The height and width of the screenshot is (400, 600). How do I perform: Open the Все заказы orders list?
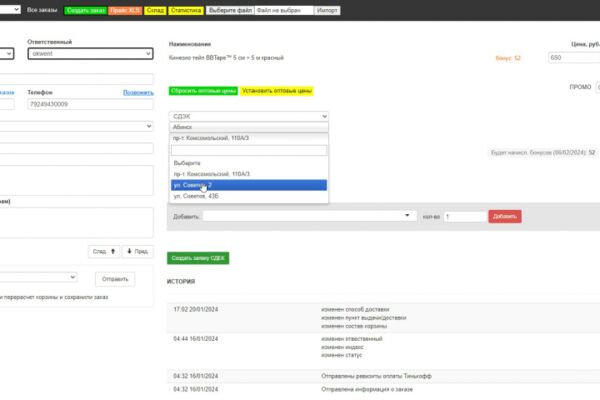(x=42, y=10)
